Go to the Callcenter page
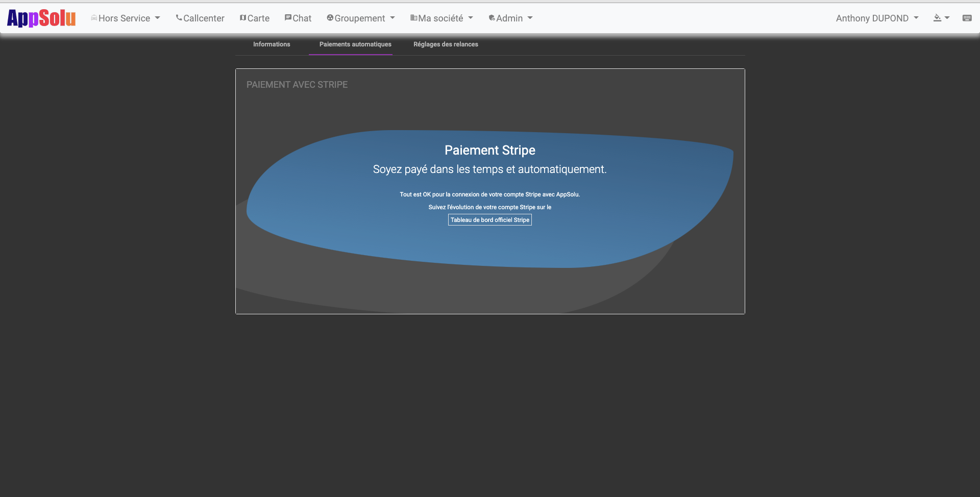 pos(200,18)
